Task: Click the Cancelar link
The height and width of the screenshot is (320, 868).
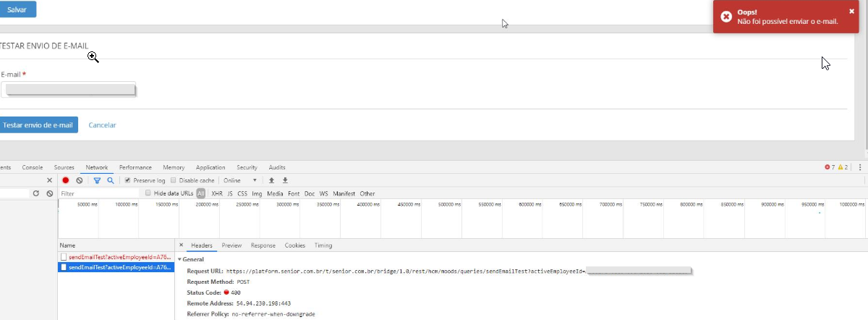Action: pyautogui.click(x=102, y=125)
